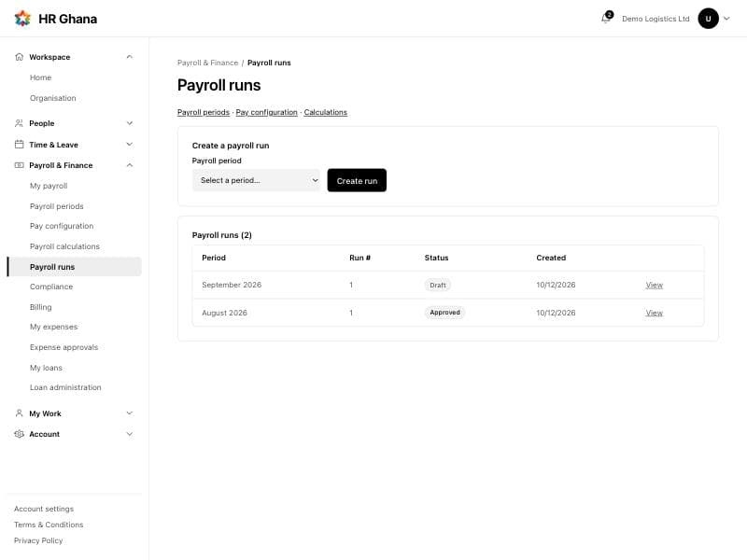The image size is (747, 560).
Task: Click the People group icon
Action: (19, 123)
